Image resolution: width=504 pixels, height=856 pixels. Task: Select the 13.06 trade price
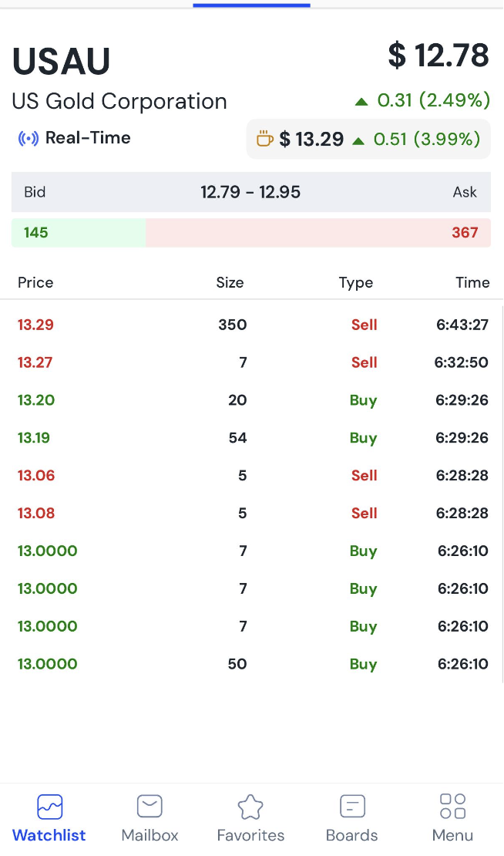(x=36, y=476)
